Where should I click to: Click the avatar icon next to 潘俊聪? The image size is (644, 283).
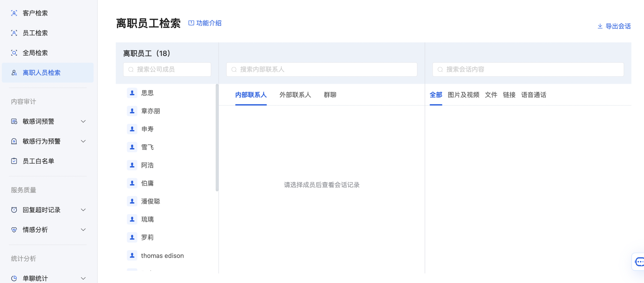(132, 201)
